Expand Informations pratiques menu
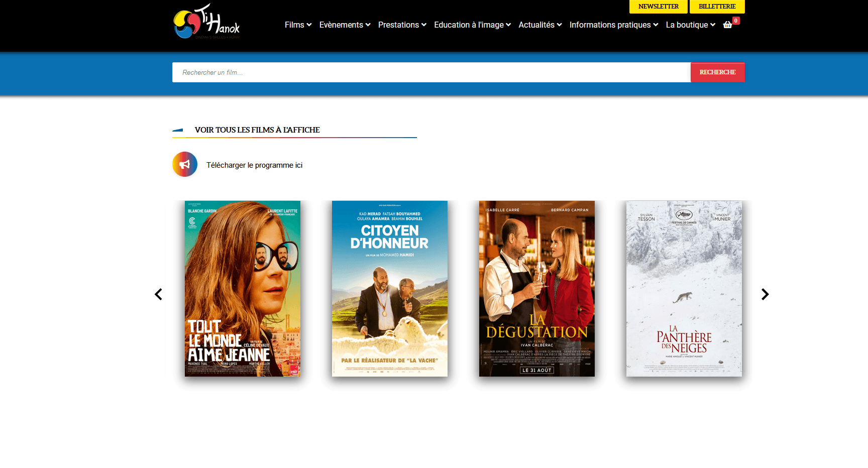 [614, 25]
